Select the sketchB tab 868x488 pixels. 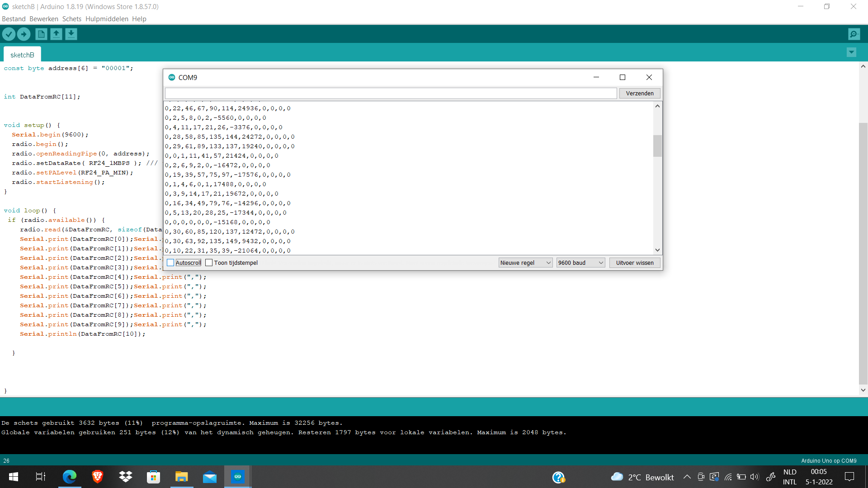point(22,55)
